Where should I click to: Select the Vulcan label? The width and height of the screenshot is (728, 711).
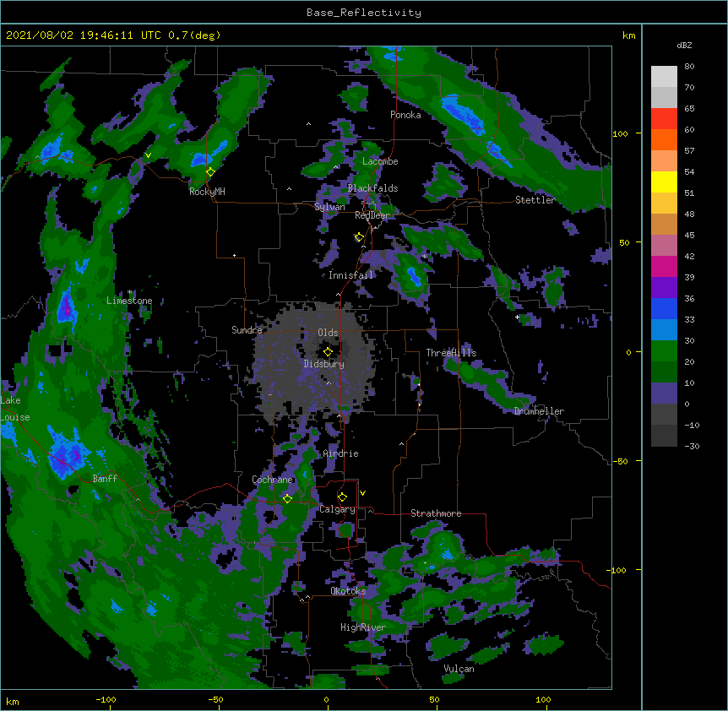coord(459,669)
